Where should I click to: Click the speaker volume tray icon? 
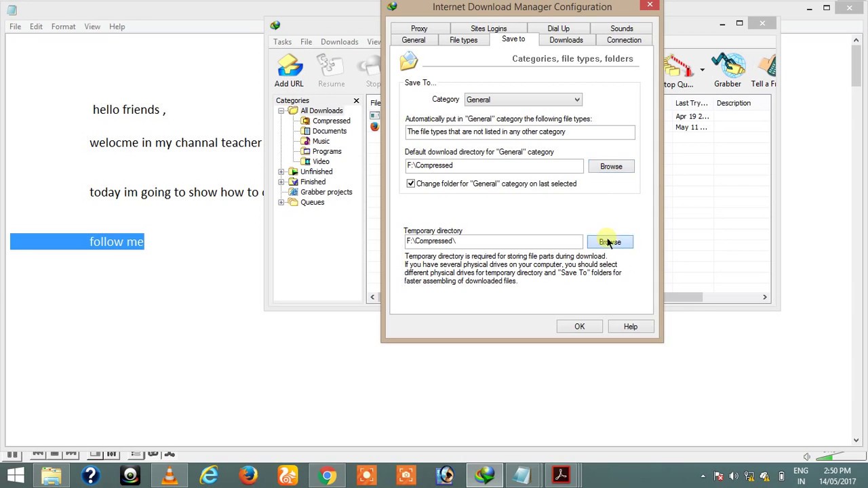click(x=733, y=476)
